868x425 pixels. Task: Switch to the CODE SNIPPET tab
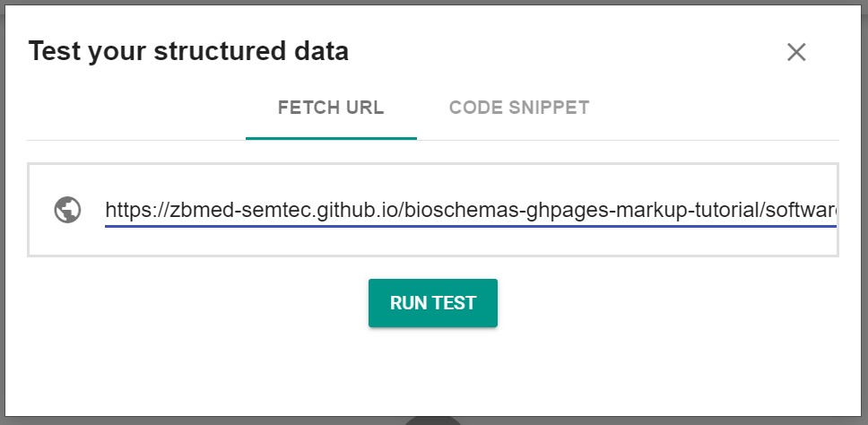(x=519, y=108)
